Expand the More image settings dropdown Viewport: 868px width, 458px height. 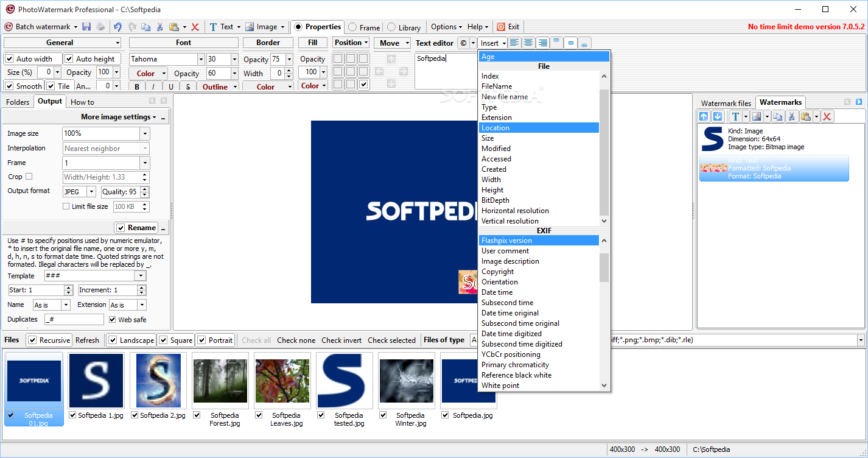pyautogui.click(x=119, y=117)
